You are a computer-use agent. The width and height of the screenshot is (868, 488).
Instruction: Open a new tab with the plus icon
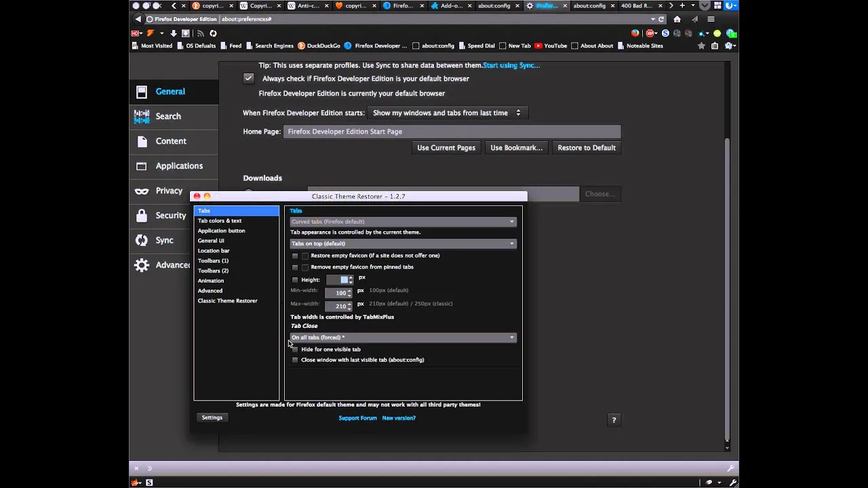point(682,5)
